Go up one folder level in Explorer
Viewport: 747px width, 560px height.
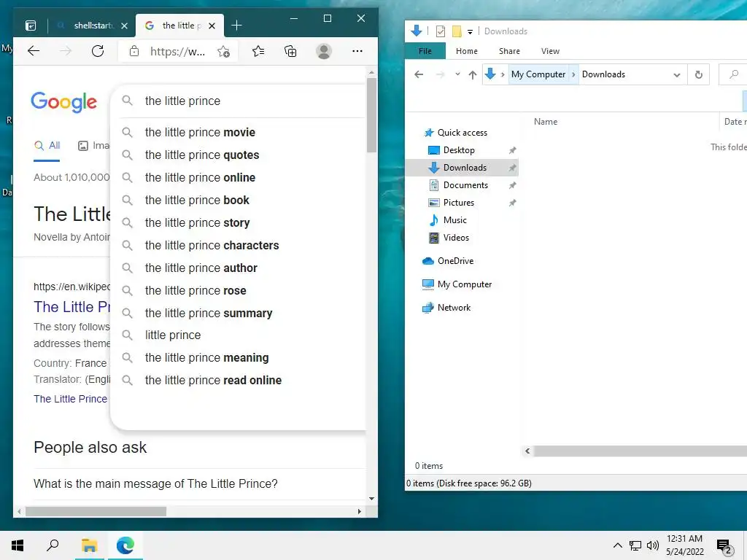[472, 74]
